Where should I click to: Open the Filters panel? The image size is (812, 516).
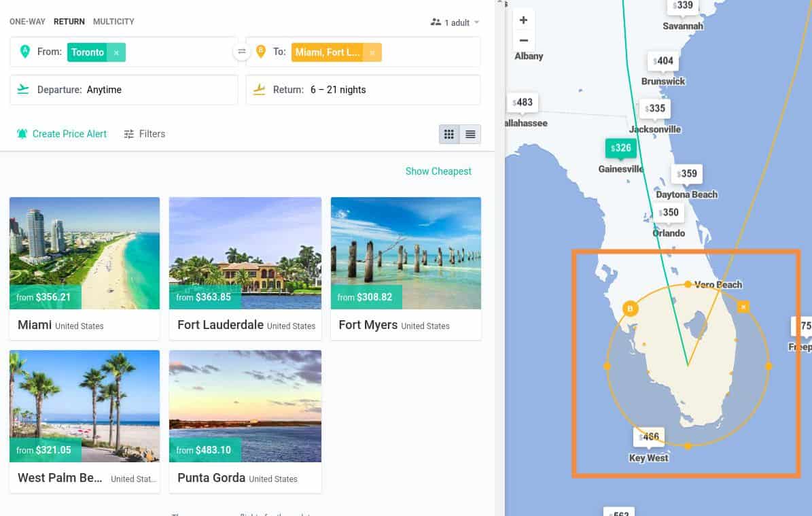[145, 134]
